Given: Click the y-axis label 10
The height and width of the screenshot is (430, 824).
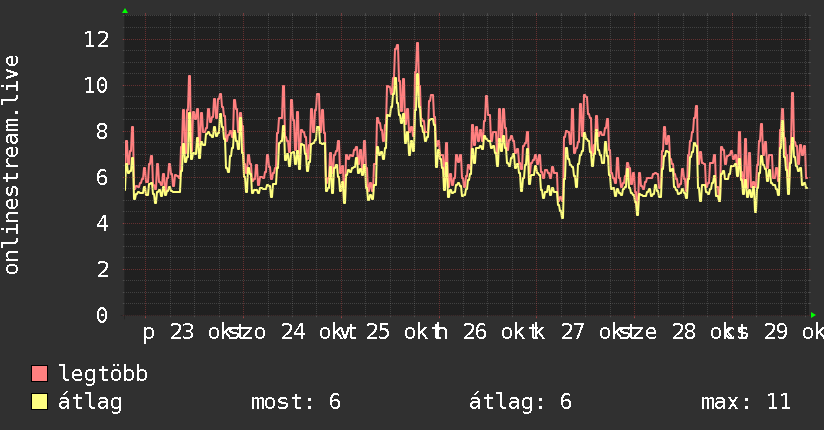Looking at the screenshot, I should tap(97, 85).
